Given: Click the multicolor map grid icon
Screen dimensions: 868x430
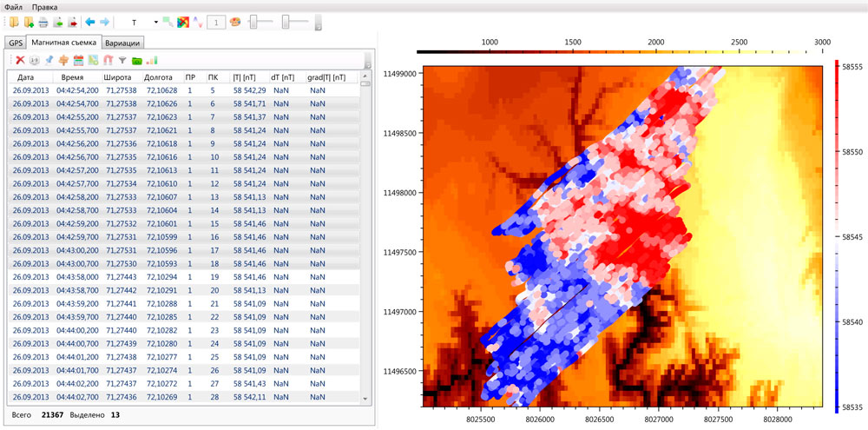Looking at the screenshot, I should click(x=182, y=22).
